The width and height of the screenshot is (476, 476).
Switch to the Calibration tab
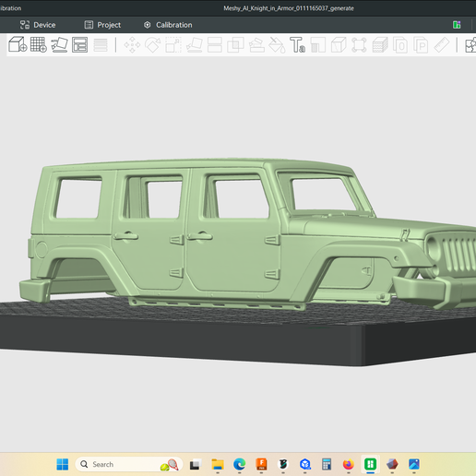coord(168,25)
